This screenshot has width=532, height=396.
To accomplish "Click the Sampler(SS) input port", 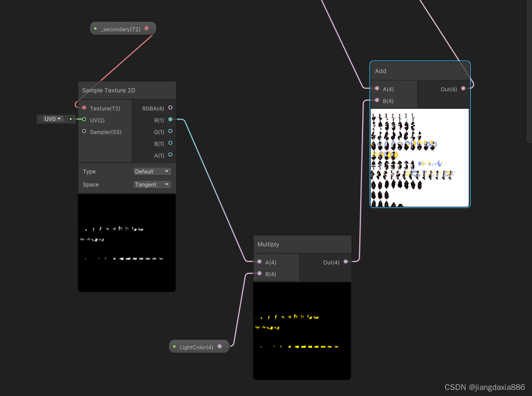I will pos(84,131).
